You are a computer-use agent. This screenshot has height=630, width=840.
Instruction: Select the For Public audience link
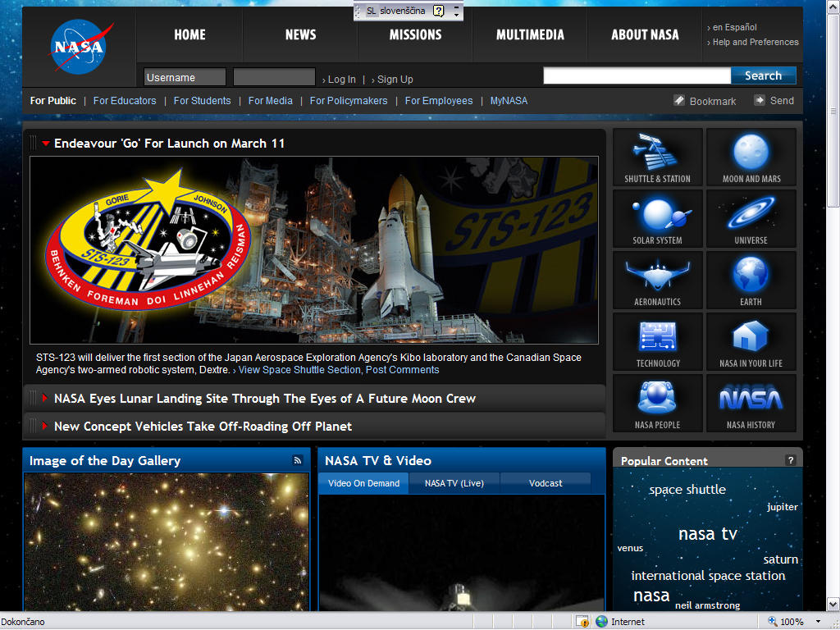click(x=53, y=101)
